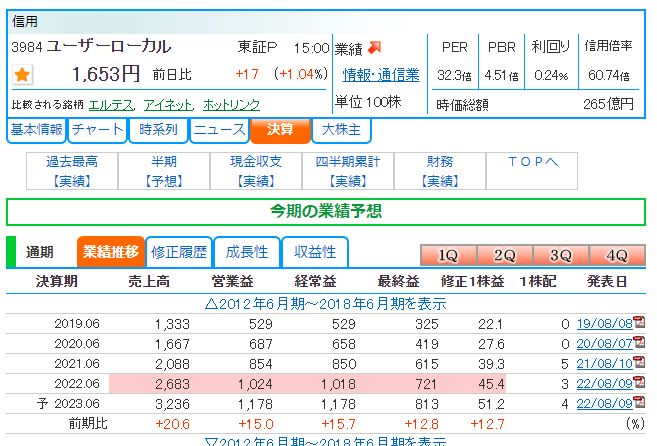
Task: Click 2019.06 period cell
Action: coord(77,324)
